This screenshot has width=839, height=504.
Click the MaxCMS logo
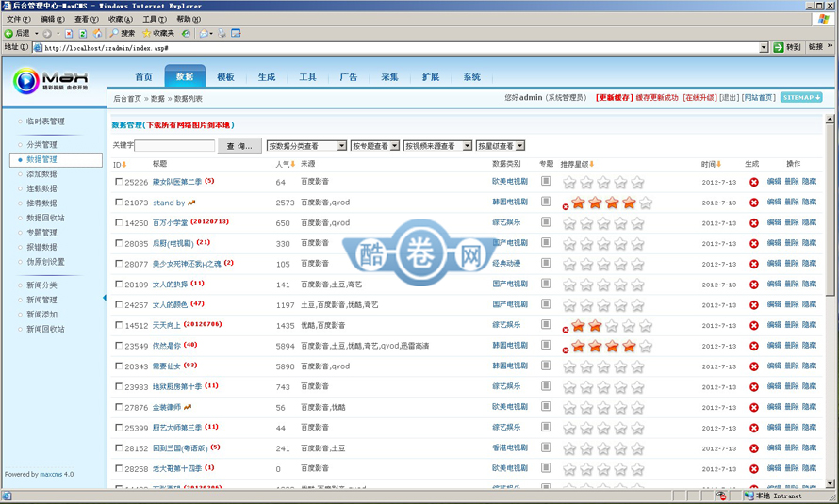(51, 81)
